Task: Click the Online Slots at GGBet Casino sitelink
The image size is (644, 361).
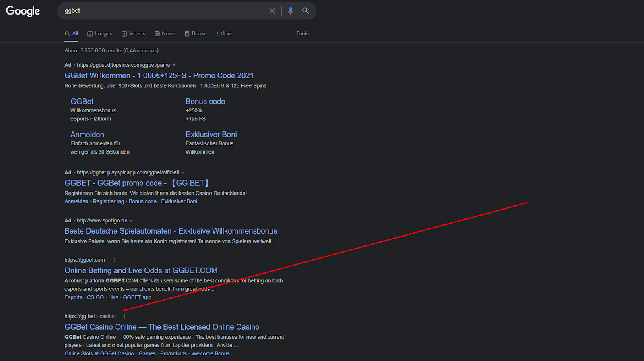Action: point(99,354)
